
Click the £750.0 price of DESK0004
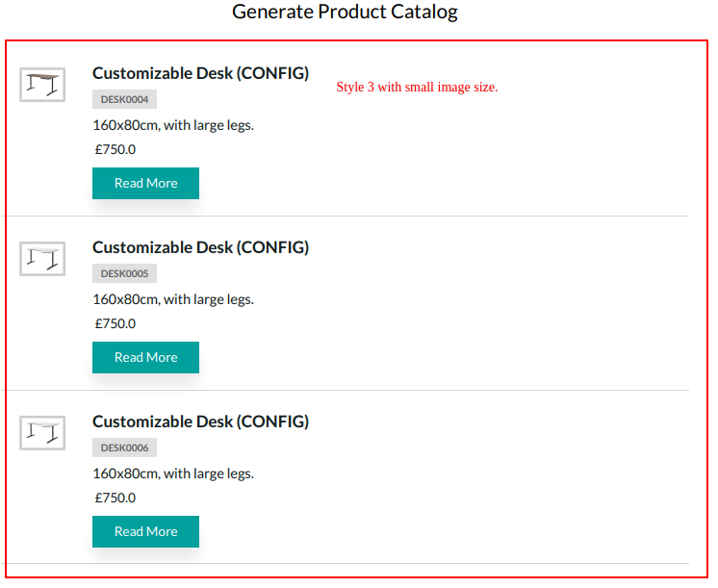pos(115,149)
